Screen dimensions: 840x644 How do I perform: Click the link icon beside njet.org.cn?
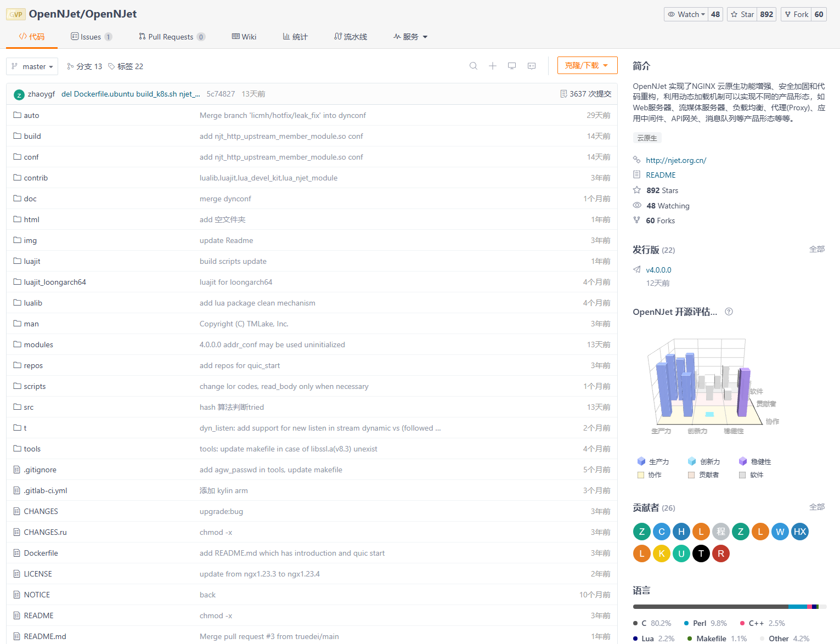tap(637, 160)
